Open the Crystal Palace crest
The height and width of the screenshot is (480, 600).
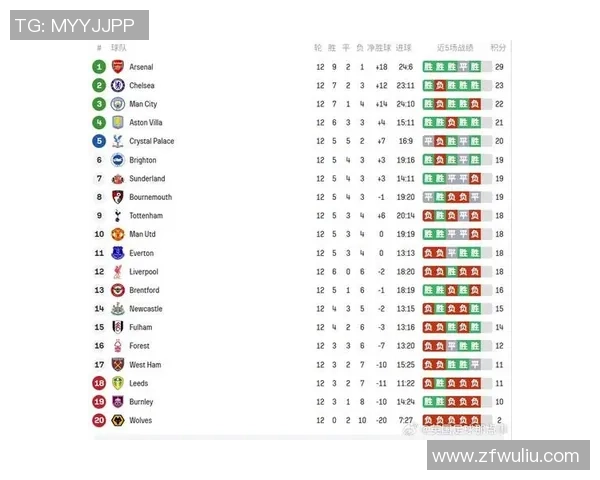tap(117, 141)
